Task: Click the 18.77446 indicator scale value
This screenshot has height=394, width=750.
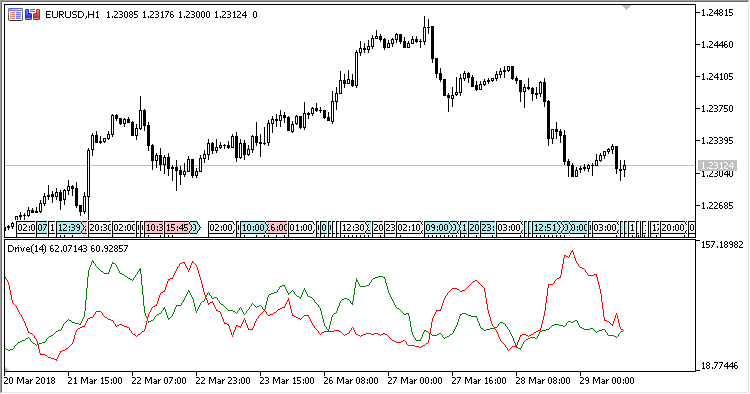Action: (720, 367)
